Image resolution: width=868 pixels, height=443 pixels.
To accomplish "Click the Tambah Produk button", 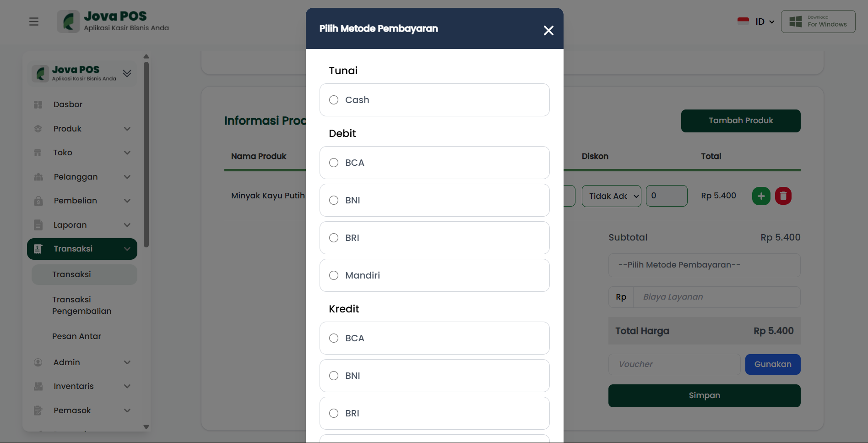I will 740,121.
